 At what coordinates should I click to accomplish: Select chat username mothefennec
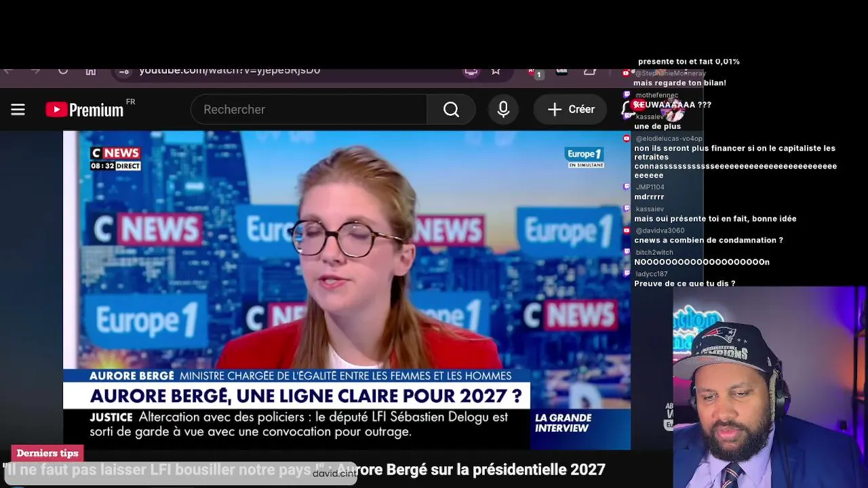click(656, 95)
